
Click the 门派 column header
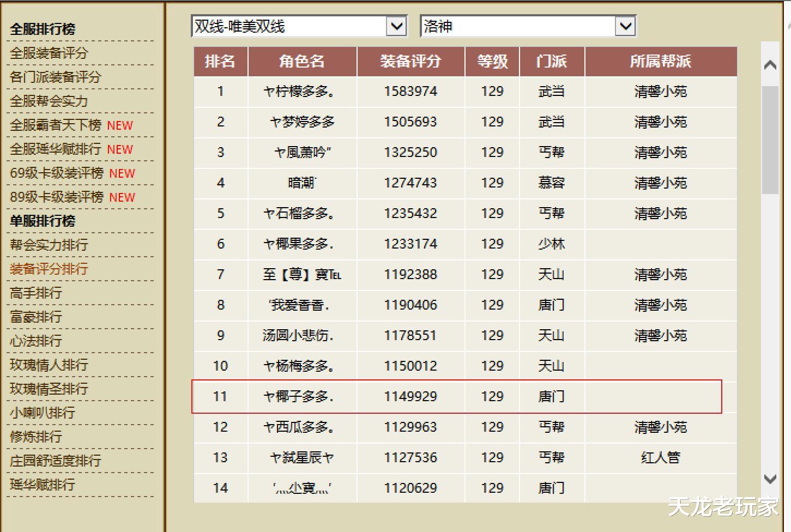(x=552, y=61)
